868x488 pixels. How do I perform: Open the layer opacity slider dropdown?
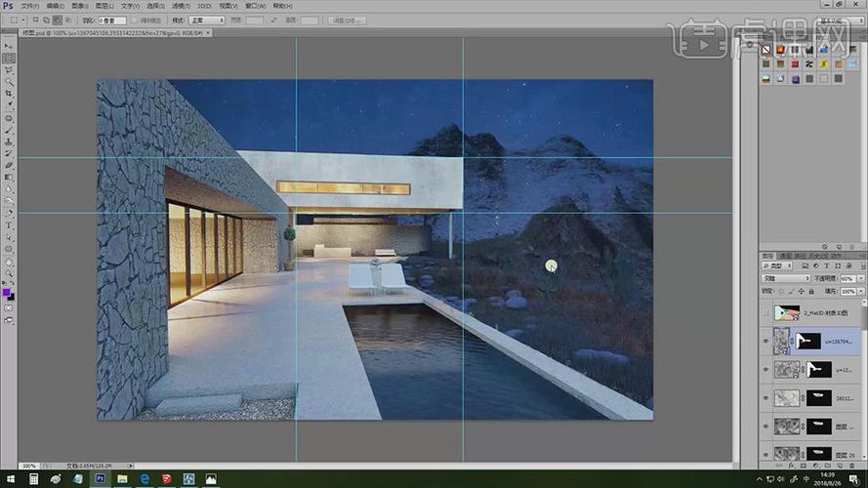click(x=861, y=278)
